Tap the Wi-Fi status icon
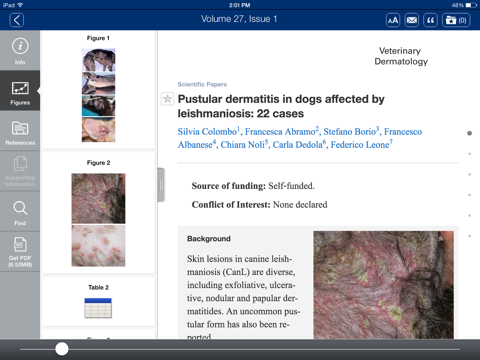The width and height of the screenshot is (480, 360). [20, 5]
